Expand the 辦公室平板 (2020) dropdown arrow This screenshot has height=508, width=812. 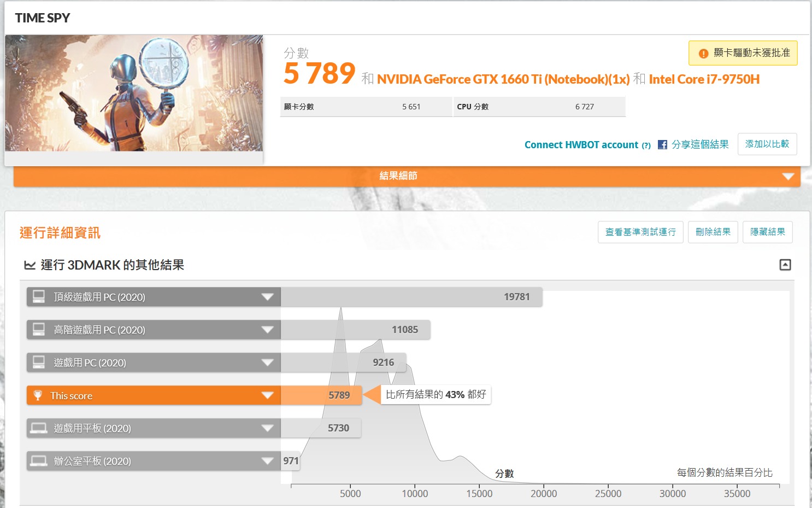[267, 461]
